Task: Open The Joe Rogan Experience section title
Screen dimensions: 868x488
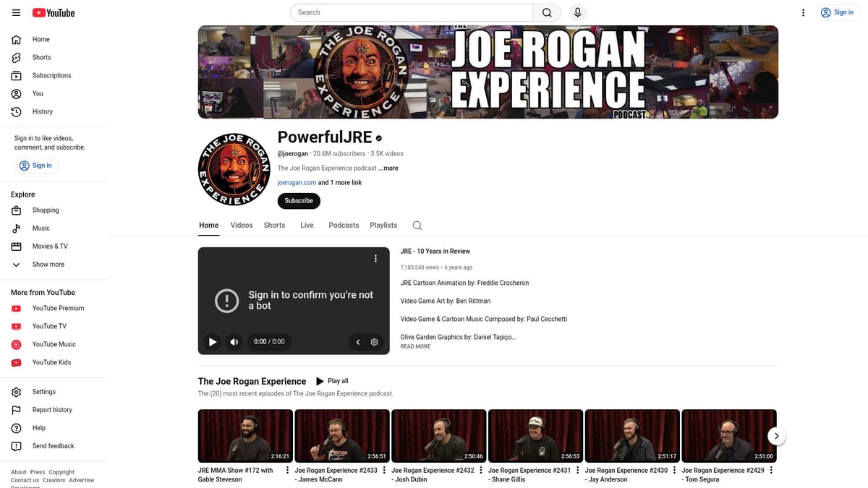Action: [x=252, y=382]
